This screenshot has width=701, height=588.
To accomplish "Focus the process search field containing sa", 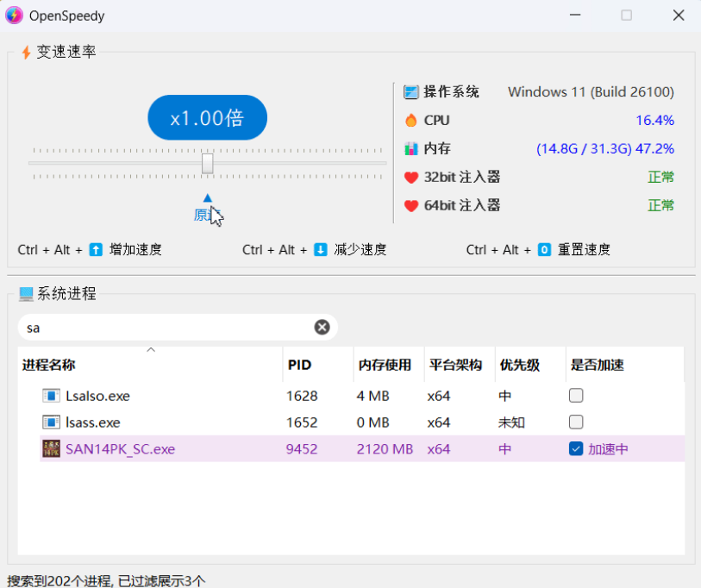I will 164,328.
